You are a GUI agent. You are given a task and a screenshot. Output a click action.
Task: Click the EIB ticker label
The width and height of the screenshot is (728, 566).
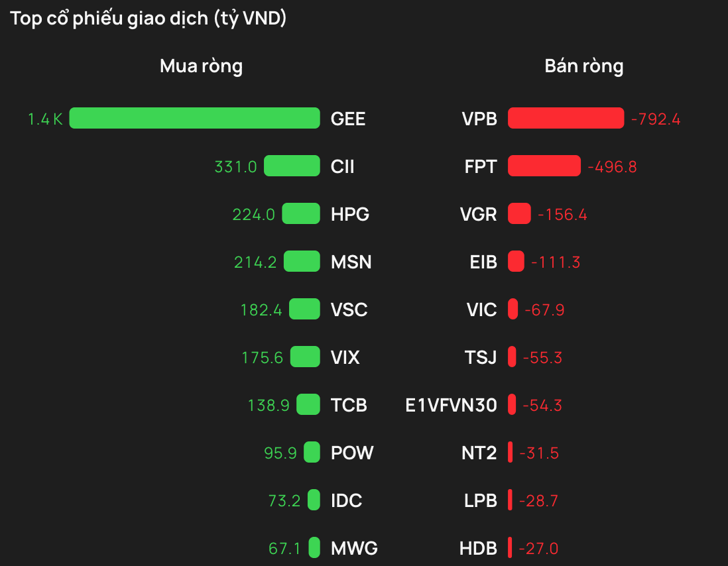(483, 262)
